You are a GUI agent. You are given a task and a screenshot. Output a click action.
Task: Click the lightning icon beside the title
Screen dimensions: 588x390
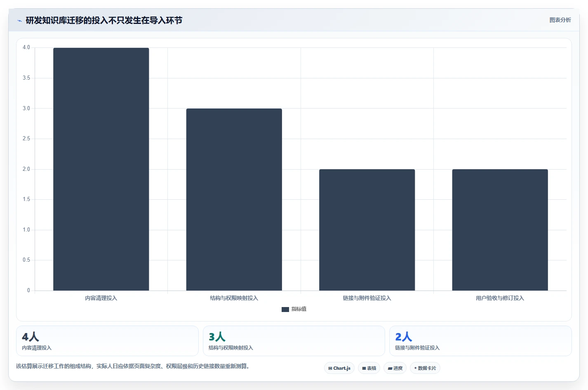click(x=19, y=21)
